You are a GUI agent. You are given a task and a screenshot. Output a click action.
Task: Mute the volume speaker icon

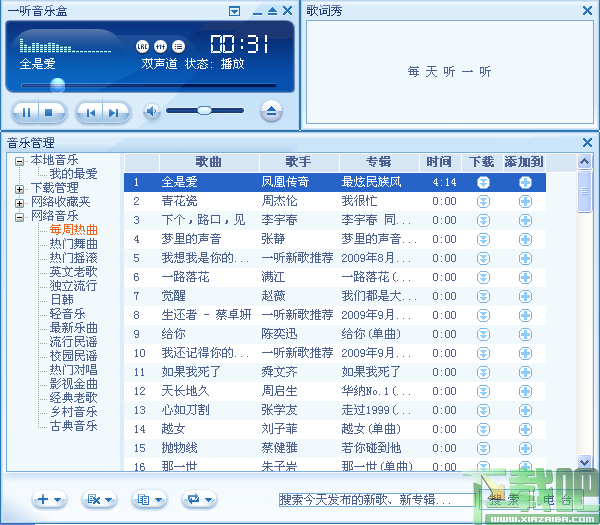(152, 111)
